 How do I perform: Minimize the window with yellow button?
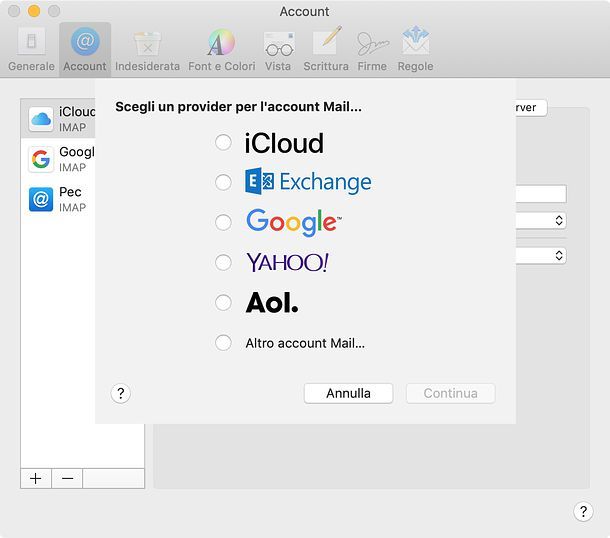[34, 11]
